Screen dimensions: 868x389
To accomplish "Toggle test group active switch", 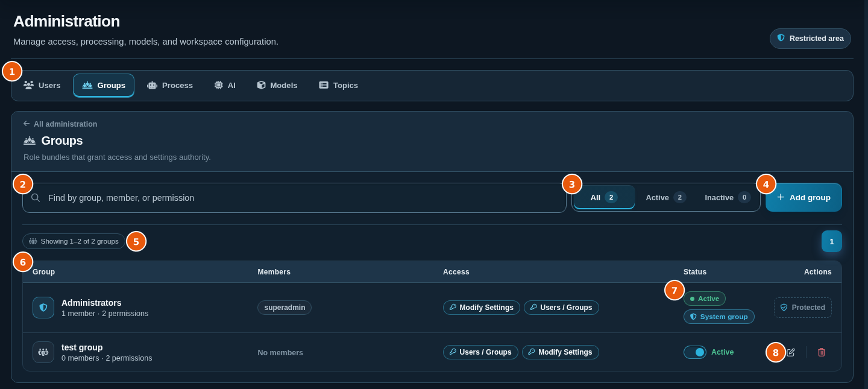I will coord(695,352).
